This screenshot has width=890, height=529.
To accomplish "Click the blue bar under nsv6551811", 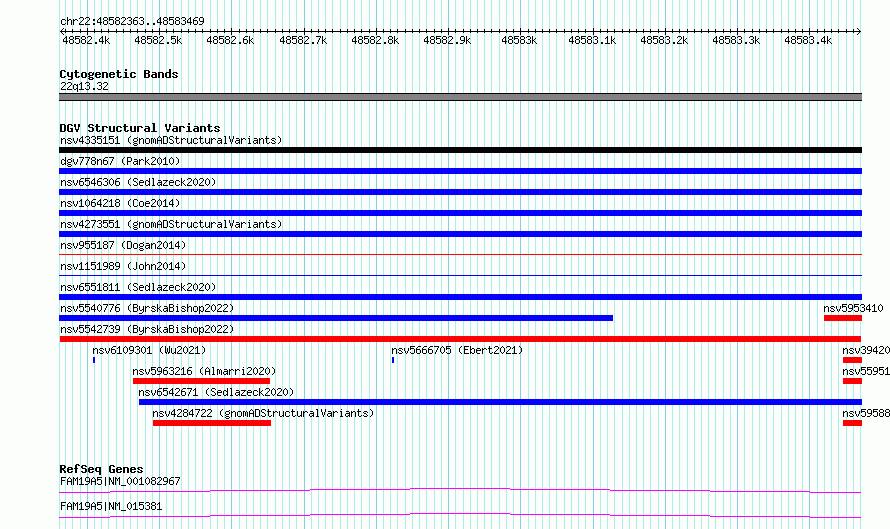I will coord(460,297).
